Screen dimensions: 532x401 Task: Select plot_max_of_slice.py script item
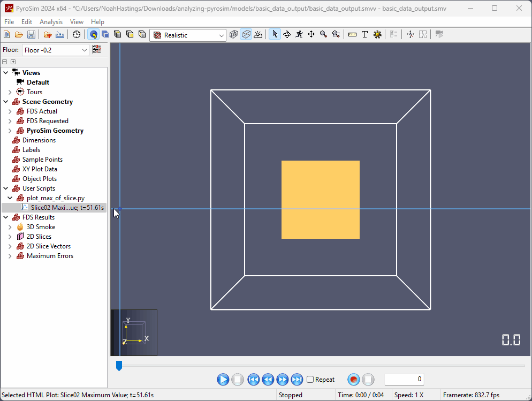pos(56,198)
